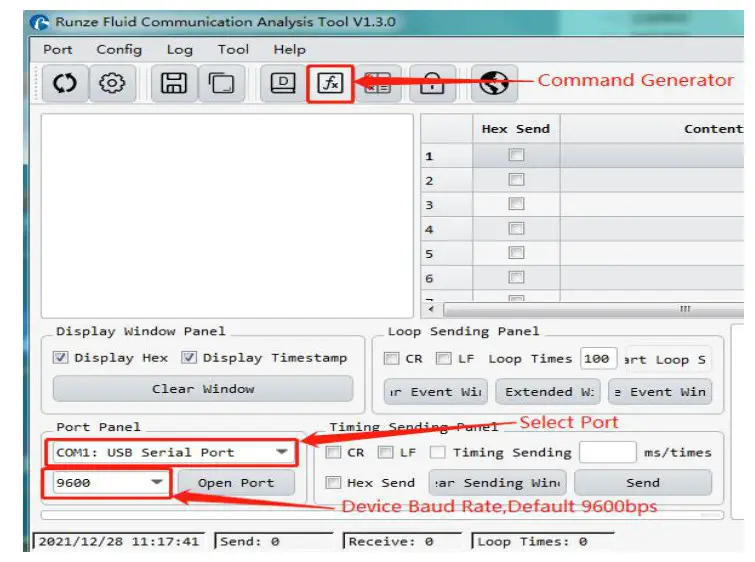755x562 pixels.
Task: Tick the Hex Send checkbox in row 2
Action: [516, 180]
